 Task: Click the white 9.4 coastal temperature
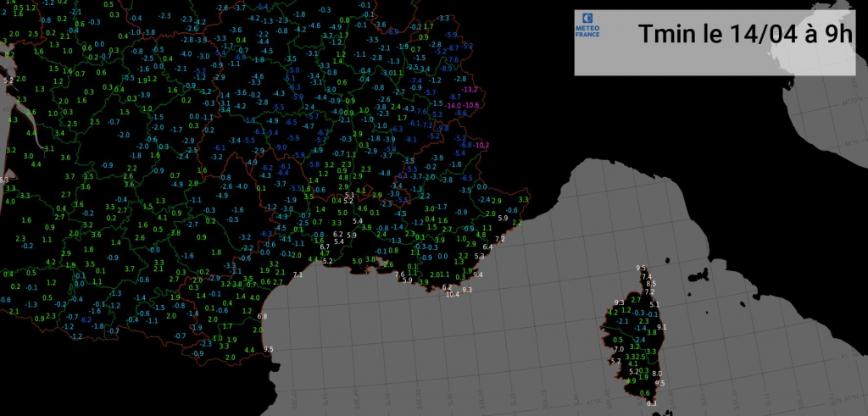(x=478, y=275)
